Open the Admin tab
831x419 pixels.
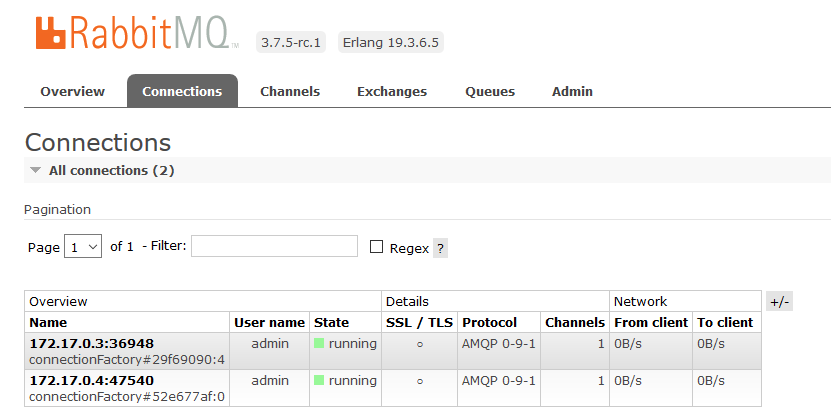coord(572,91)
